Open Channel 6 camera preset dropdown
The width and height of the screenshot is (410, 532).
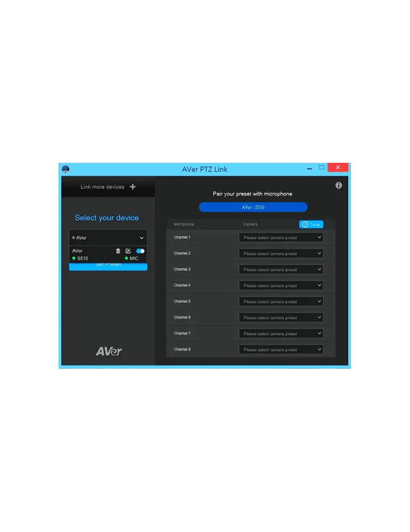tap(281, 317)
